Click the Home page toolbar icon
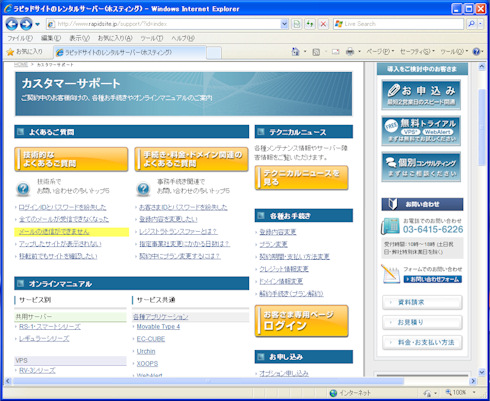Screen dimensions: 490x401 295,52
